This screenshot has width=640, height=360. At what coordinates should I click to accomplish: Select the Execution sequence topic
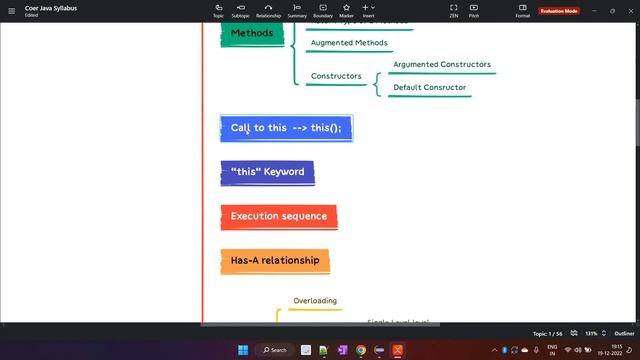click(279, 217)
